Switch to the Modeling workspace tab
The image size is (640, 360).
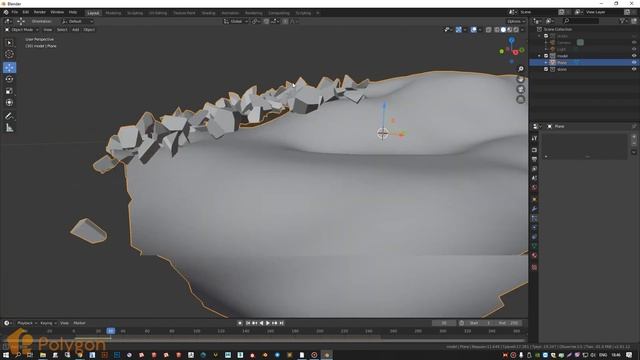pos(113,13)
